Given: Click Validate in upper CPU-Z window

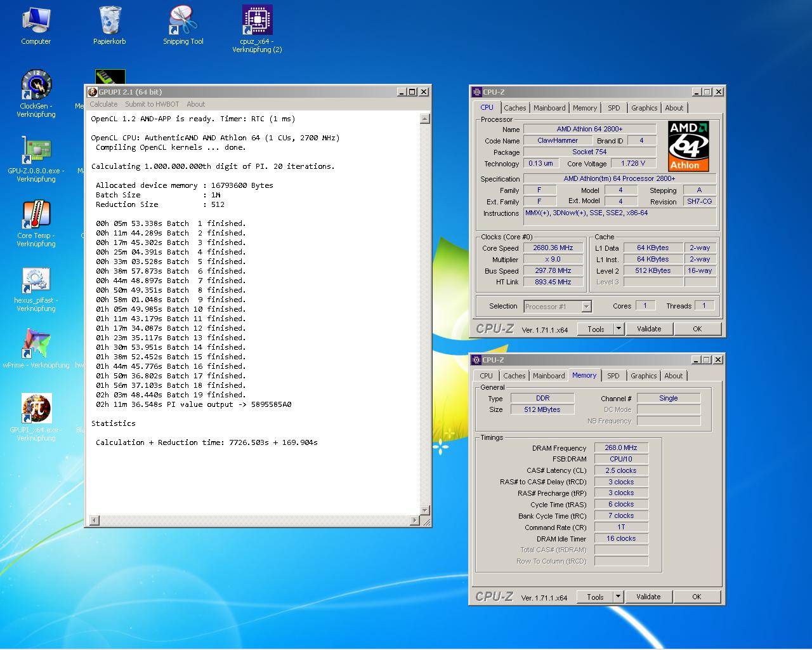Looking at the screenshot, I should pos(649,329).
